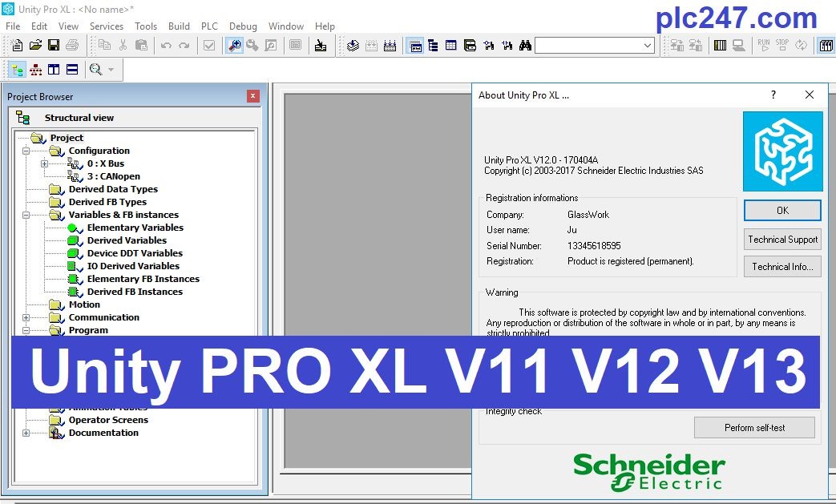Click the binoculars search icon in toolbar

pos(525,46)
